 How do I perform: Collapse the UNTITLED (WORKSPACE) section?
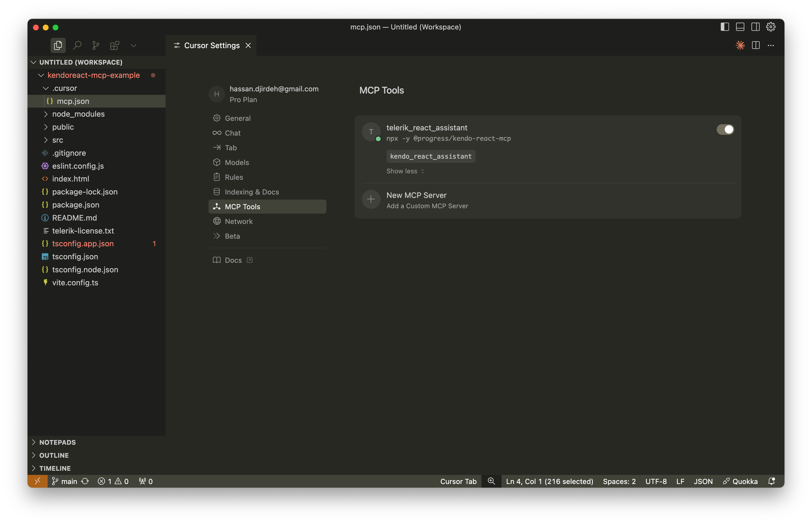pos(96,62)
